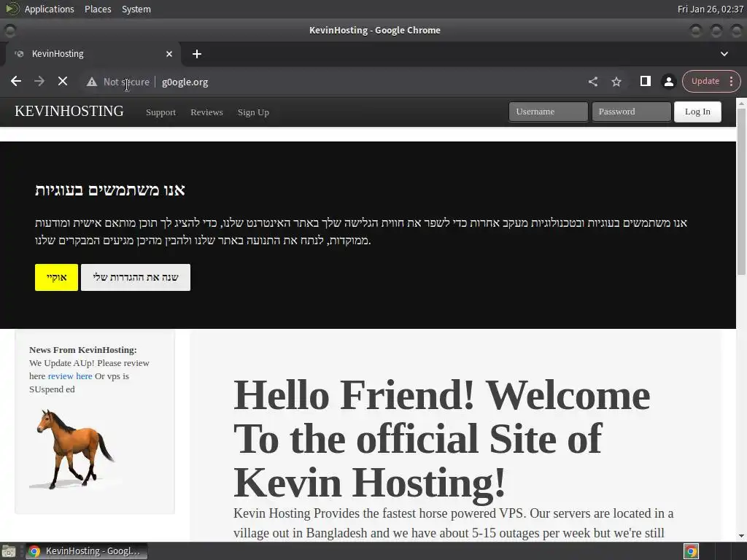Viewport: 747px width, 560px height.
Task: Click the window menu button in titlebar
Action: tap(9, 31)
